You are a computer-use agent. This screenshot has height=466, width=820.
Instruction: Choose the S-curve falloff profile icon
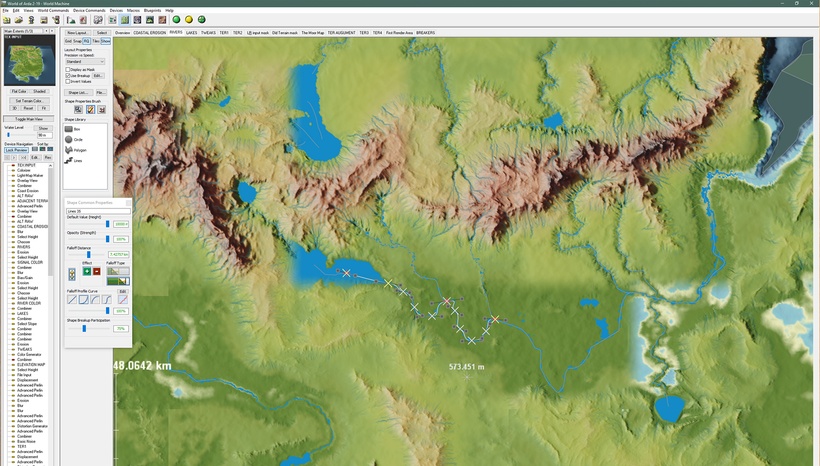(x=106, y=300)
